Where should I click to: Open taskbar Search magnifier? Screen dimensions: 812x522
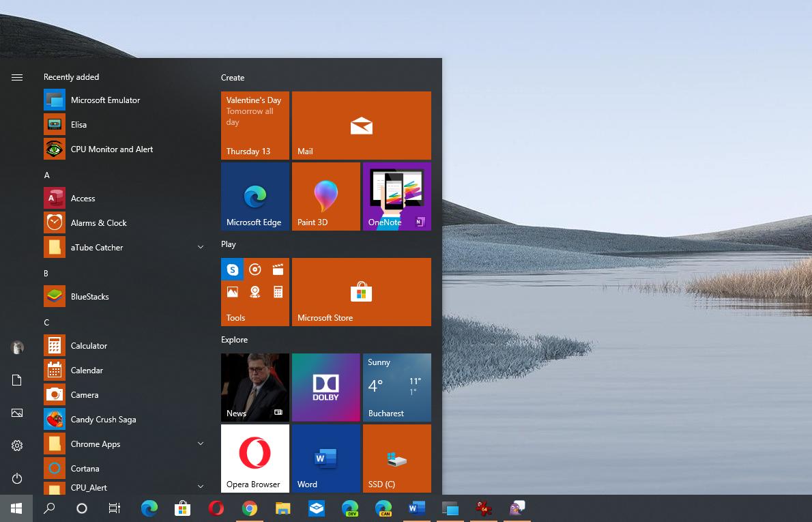[49, 508]
